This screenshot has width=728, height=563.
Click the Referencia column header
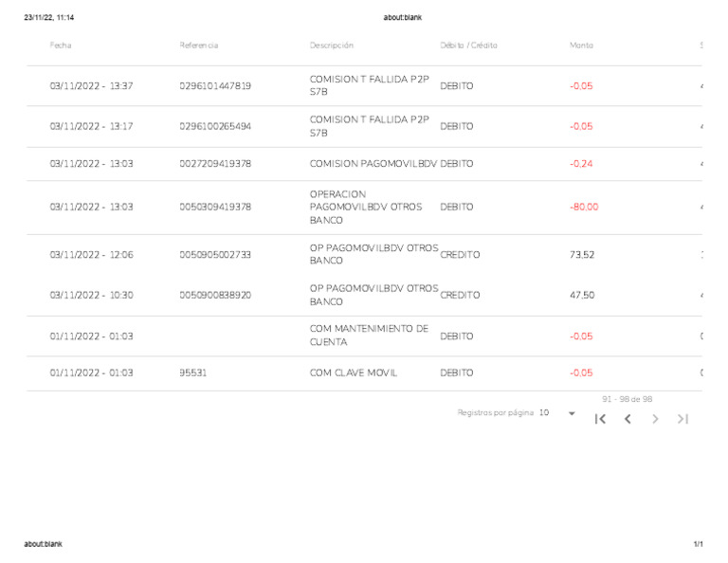coord(199,45)
